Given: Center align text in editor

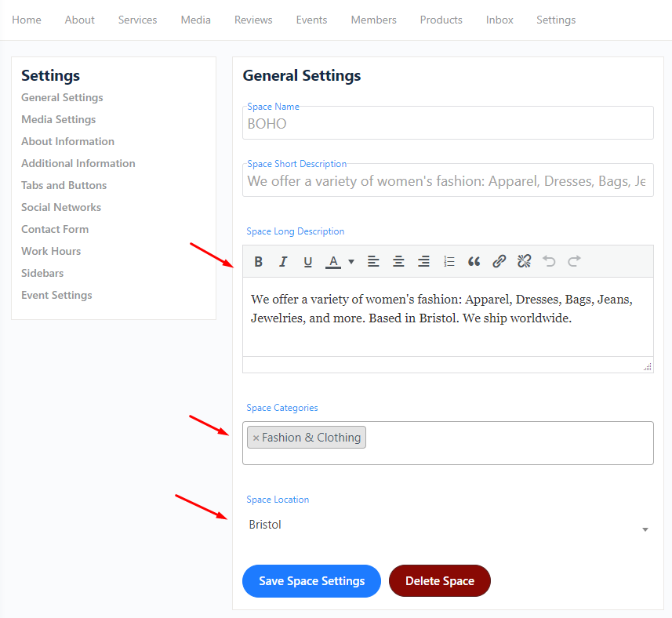Looking at the screenshot, I should [398, 261].
